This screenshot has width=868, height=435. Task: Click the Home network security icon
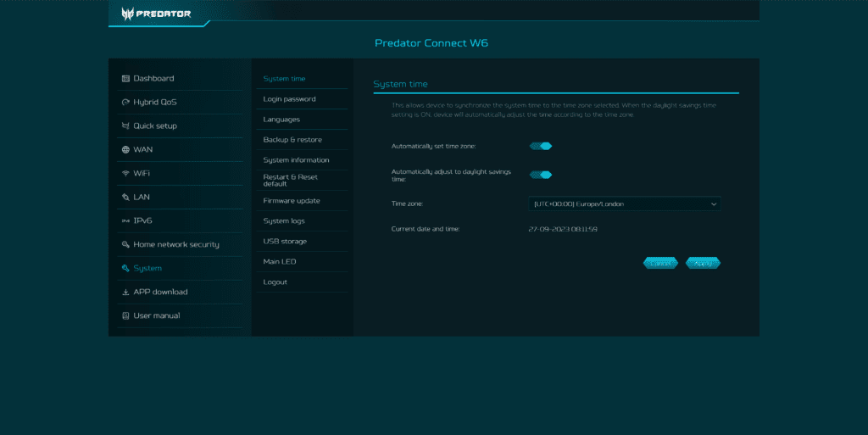[125, 245]
